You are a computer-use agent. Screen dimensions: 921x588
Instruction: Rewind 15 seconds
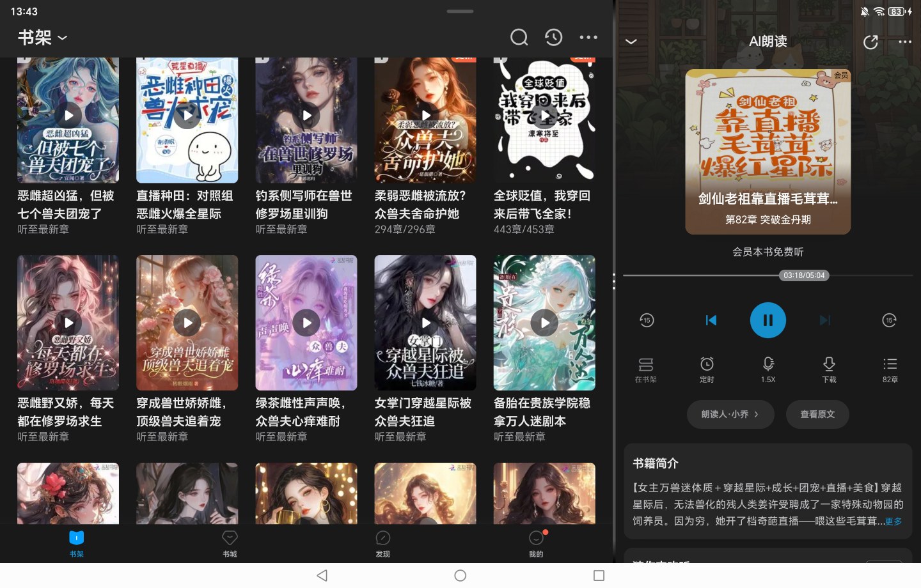click(x=647, y=320)
